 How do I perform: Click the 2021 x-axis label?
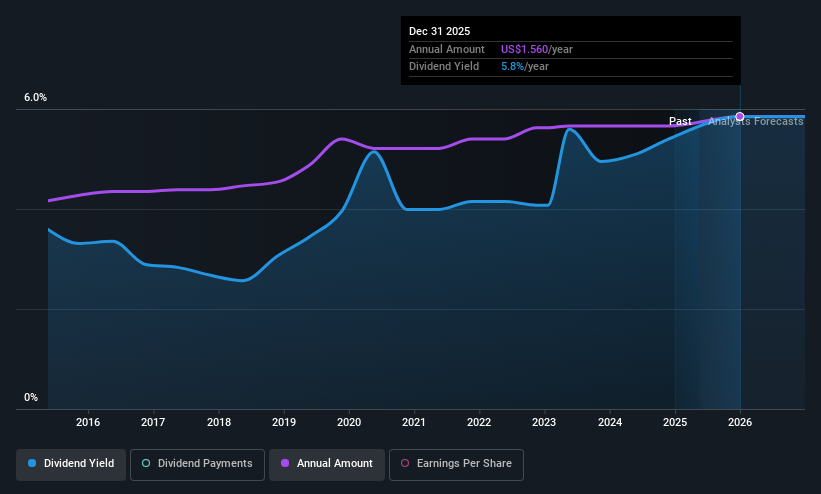coord(414,422)
